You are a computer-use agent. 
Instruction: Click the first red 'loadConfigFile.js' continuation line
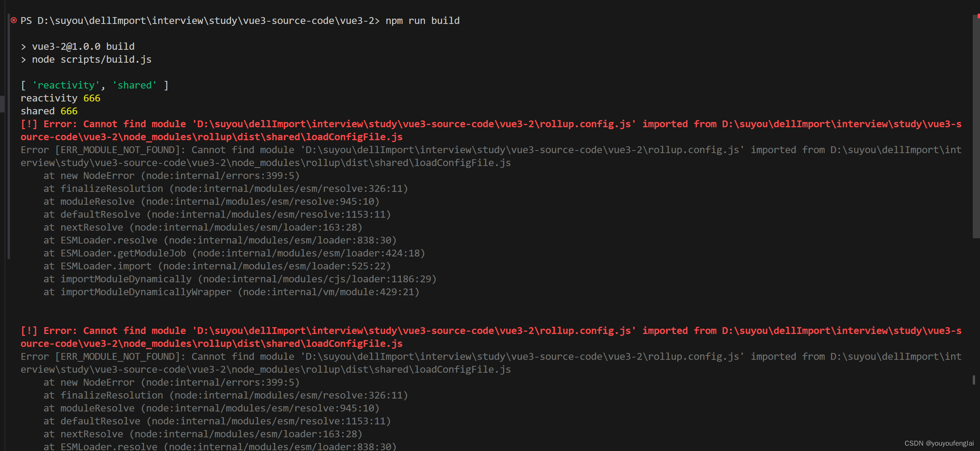click(211, 137)
